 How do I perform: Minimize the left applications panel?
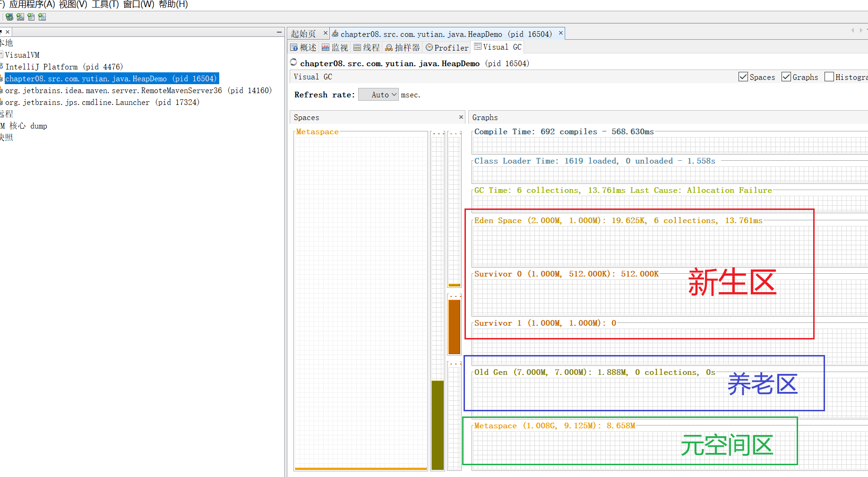(x=279, y=32)
